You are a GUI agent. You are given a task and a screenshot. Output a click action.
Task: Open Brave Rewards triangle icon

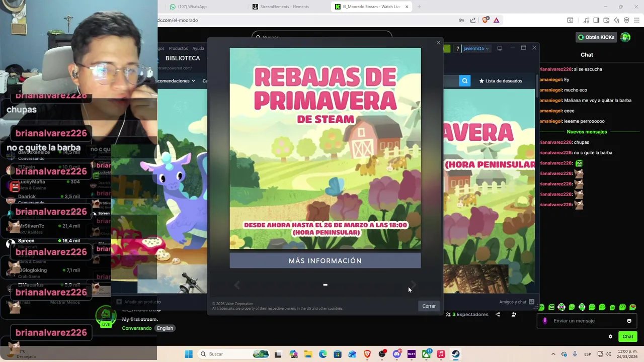click(496, 20)
